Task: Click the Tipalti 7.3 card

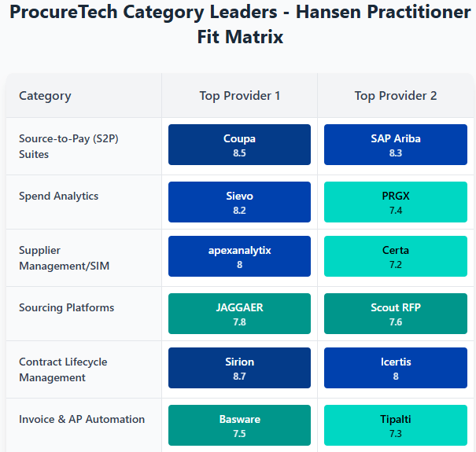Action: (395, 425)
